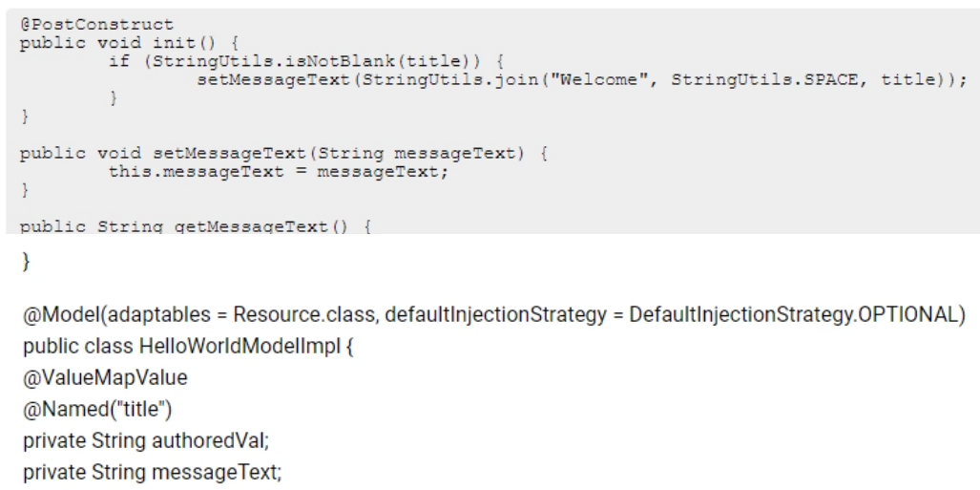Viewport: 980px width, 490px height.
Task: Click the @ValueMapValue annotation
Action: [105, 378]
